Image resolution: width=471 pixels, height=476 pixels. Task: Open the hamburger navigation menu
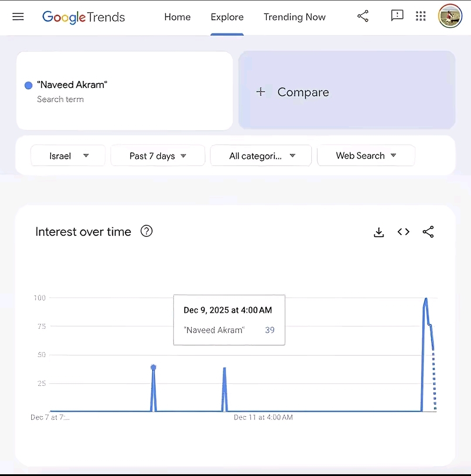18,17
